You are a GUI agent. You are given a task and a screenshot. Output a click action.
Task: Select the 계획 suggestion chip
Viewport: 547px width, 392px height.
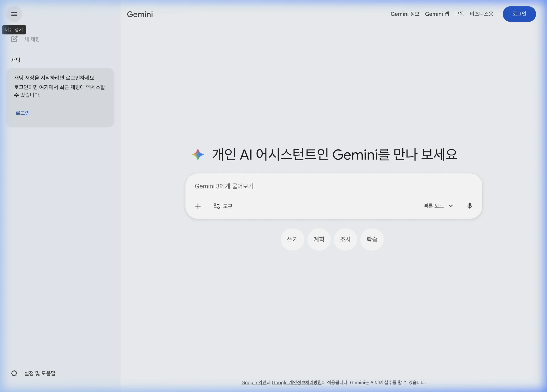pos(319,239)
